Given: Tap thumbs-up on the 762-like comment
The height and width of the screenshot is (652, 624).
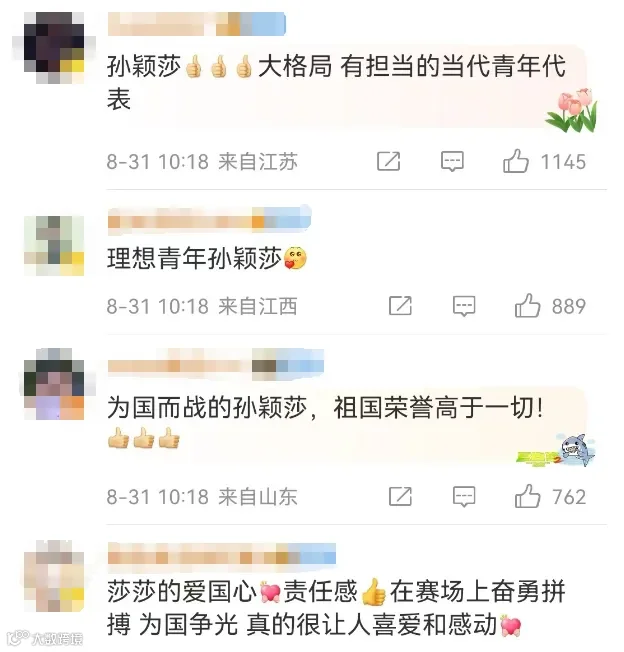Looking at the screenshot, I should (x=528, y=496).
